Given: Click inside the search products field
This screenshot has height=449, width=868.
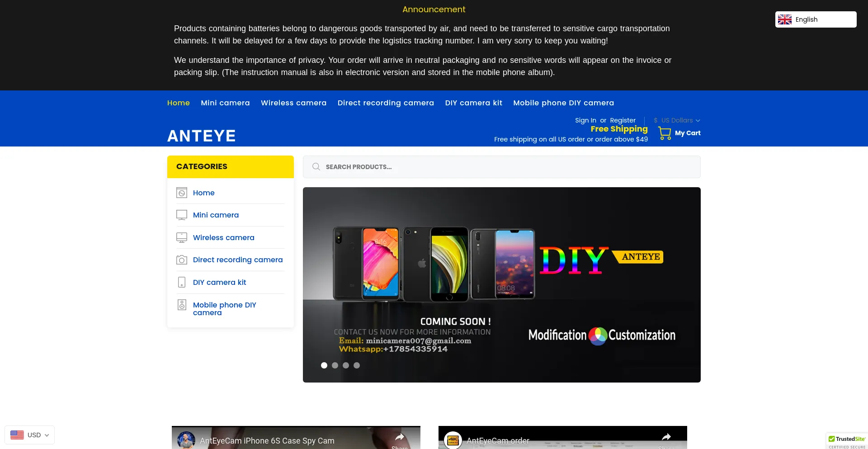Looking at the screenshot, I should pyautogui.click(x=452, y=166).
